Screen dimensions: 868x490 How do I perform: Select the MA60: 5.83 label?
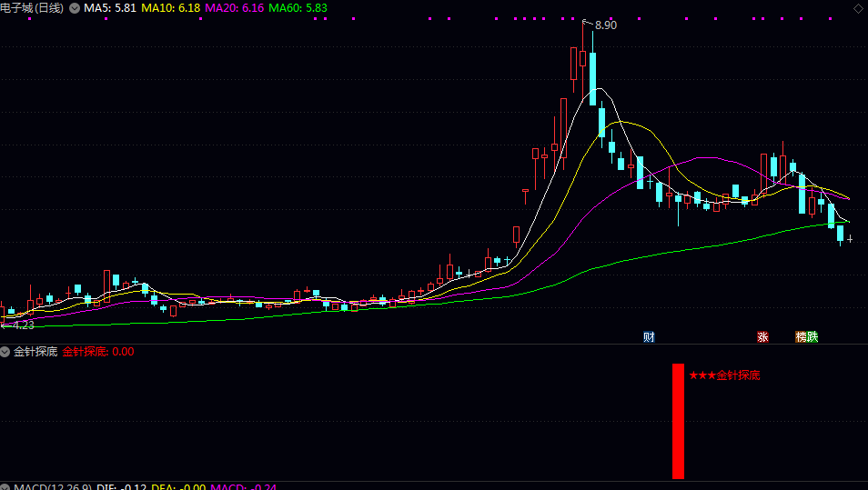click(298, 8)
